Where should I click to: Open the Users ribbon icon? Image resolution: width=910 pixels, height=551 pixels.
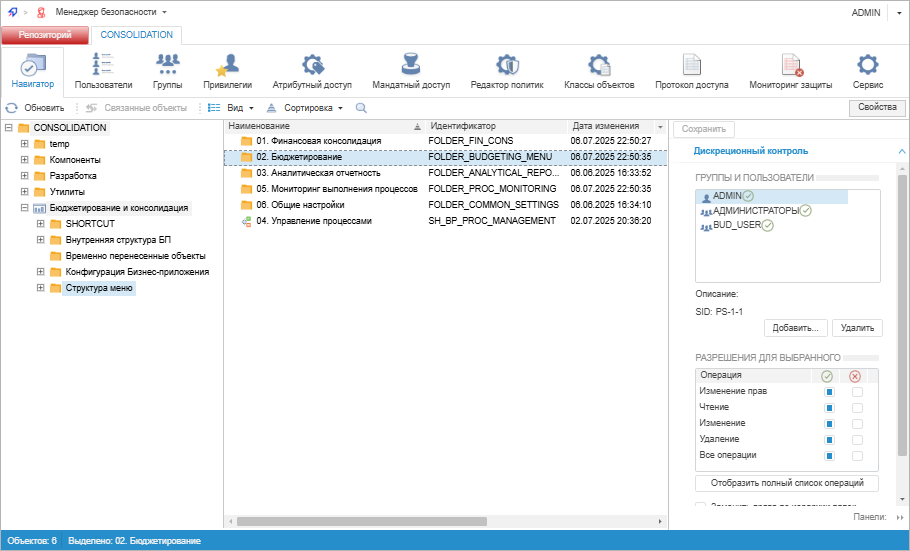103,64
